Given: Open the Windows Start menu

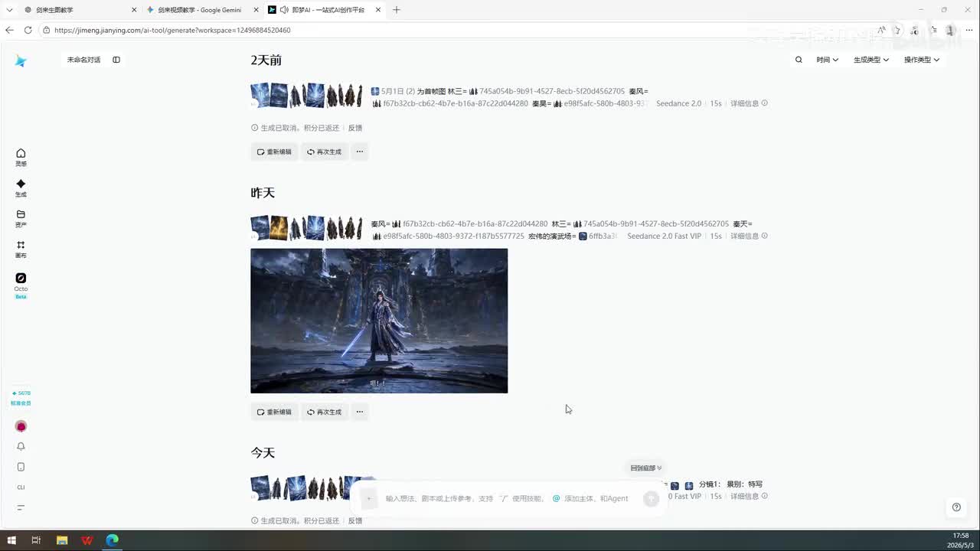Looking at the screenshot, I should [11, 540].
